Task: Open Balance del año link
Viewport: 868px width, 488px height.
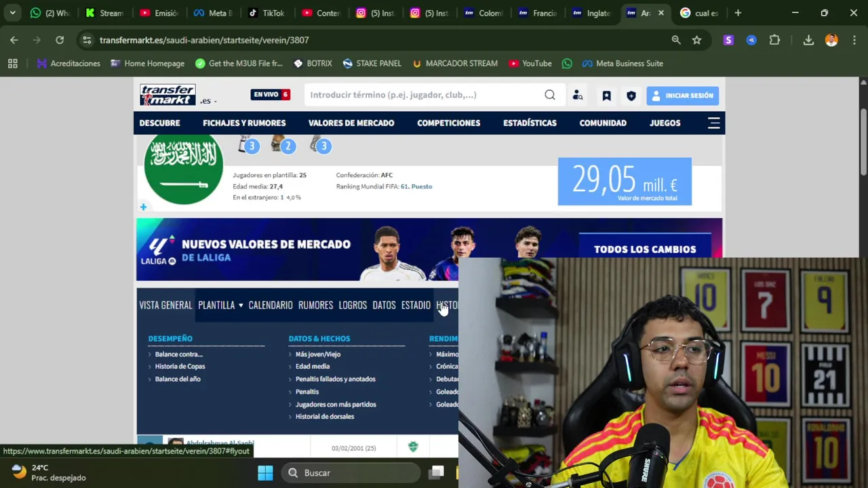Action: tap(178, 379)
